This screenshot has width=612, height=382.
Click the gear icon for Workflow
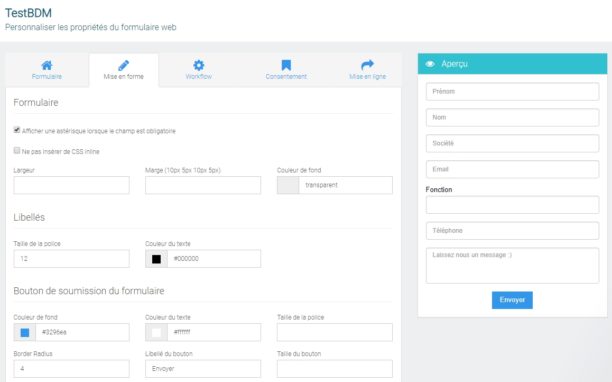[199, 65]
